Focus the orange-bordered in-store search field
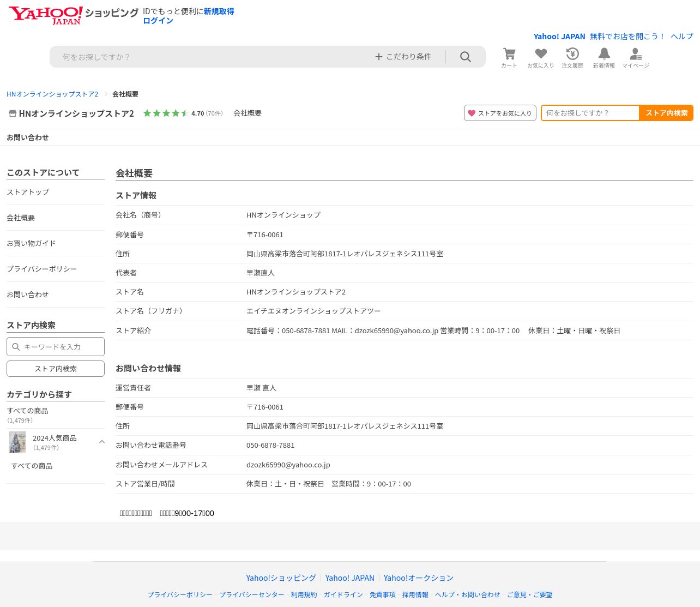Viewport: 700px width, 607px height. click(x=590, y=113)
